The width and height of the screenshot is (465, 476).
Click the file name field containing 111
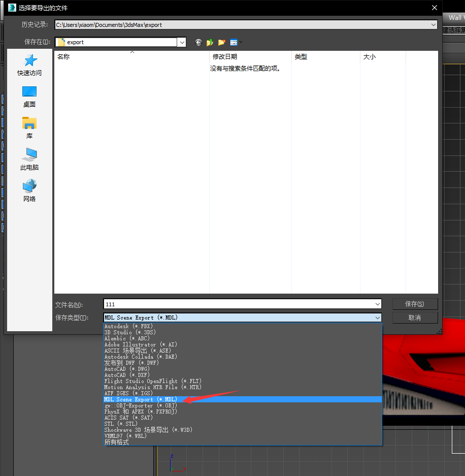click(238, 304)
